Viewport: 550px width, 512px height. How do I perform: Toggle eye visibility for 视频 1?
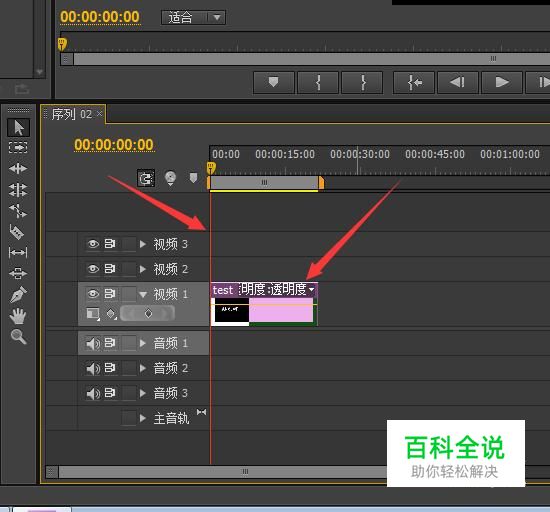tap(93, 294)
